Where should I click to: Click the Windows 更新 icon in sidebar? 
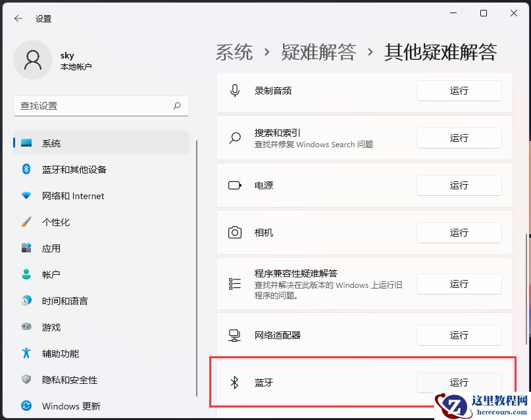coord(26,406)
